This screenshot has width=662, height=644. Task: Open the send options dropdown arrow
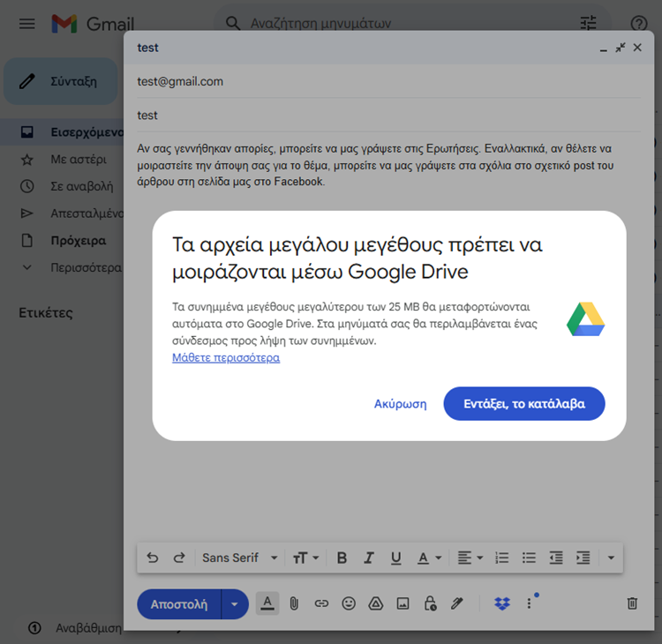pyautogui.click(x=235, y=604)
